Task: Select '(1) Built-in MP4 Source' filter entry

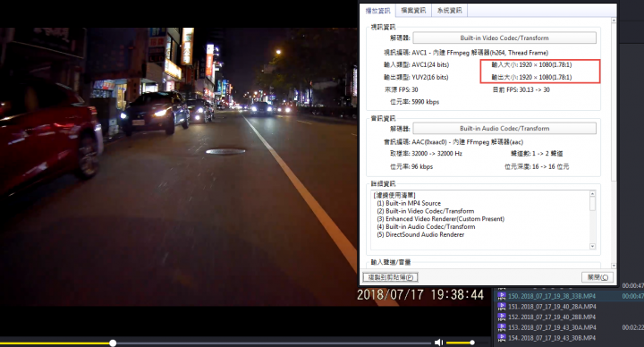Action: (409, 203)
